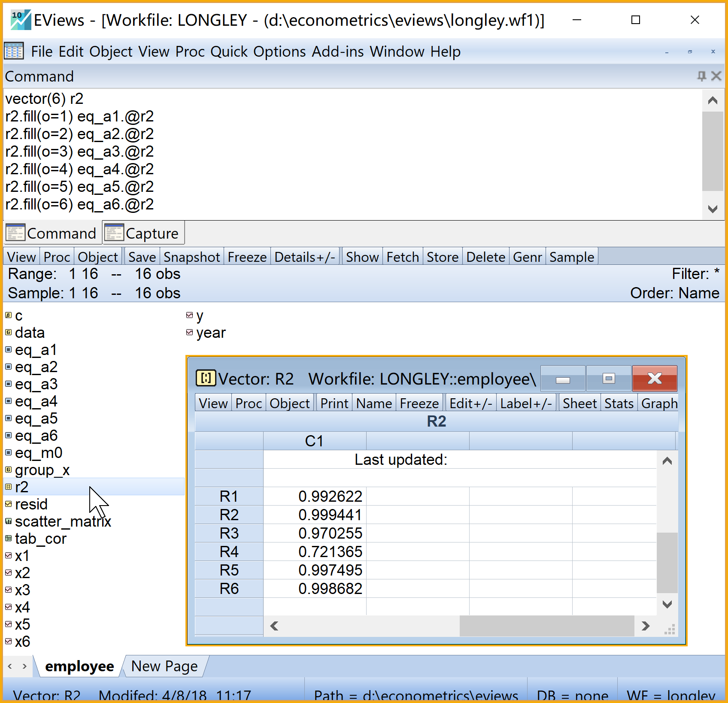Click the data object icon
Viewport: 728px width, 703px height.
(x=8, y=333)
